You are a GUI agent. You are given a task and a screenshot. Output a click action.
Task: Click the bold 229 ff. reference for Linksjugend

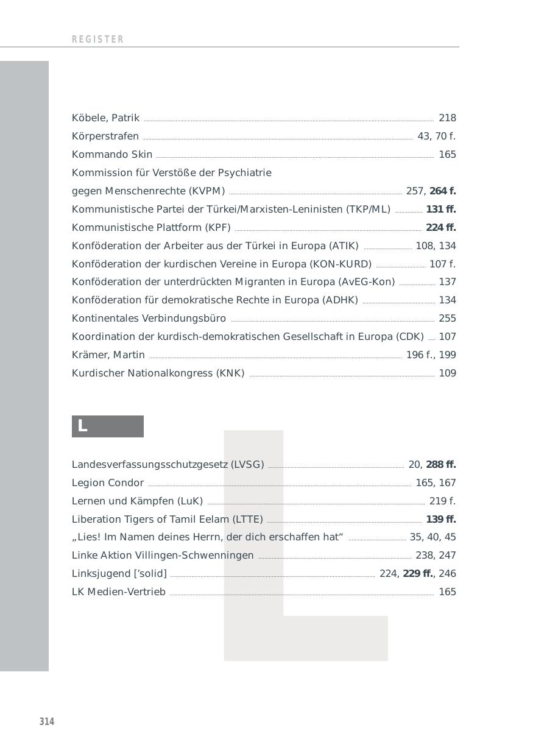[x=418, y=574]
